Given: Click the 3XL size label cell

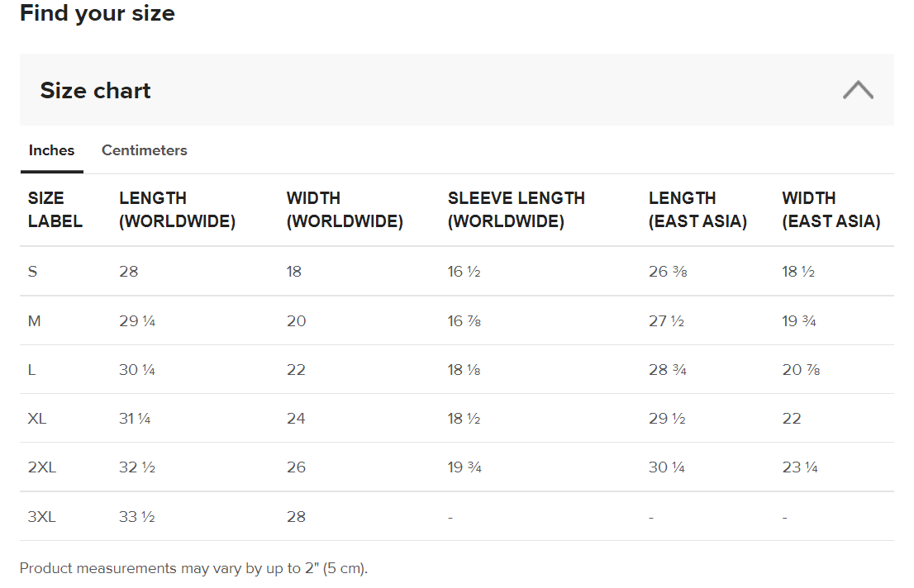Looking at the screenshot, I should pyautogui.click(x=42, y=517).
